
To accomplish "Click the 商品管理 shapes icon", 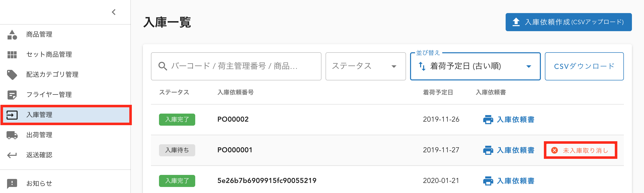I will (x=12, y=35).
